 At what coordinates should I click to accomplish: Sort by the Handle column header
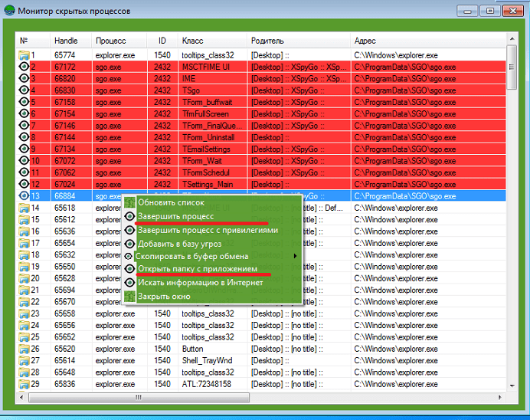pyautogui.click(x=70, y=41)
